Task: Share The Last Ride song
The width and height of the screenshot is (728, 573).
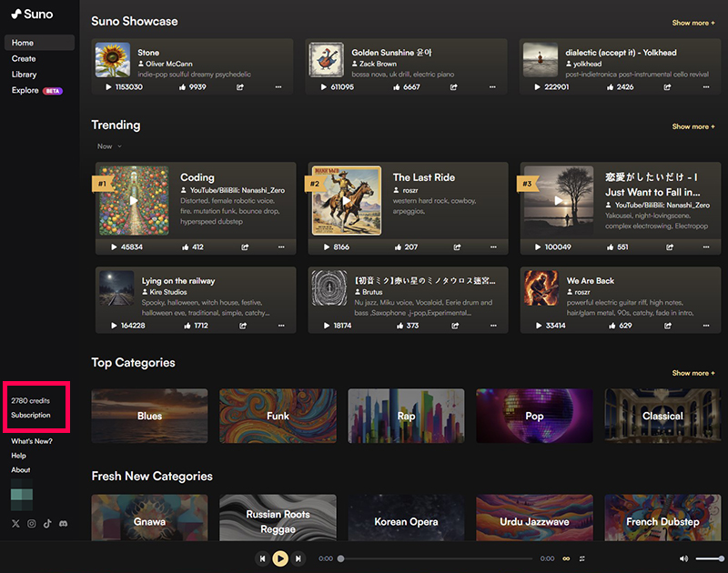Action: (x=457, y=246)
